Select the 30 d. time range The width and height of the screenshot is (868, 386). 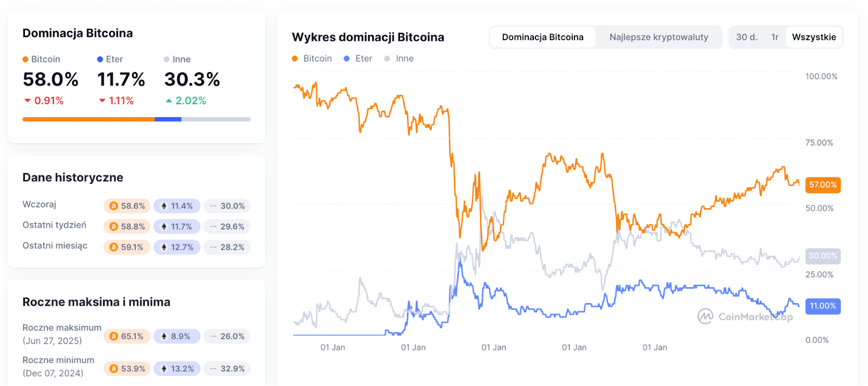coord(746,37)
